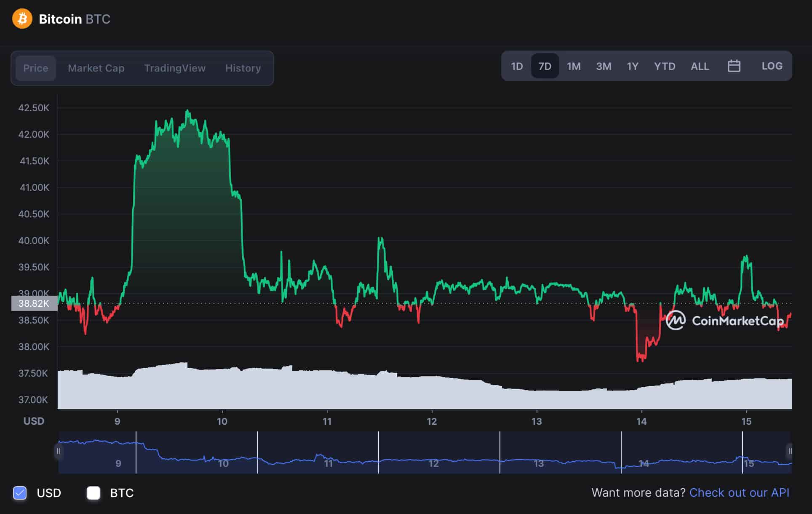This screenshot has height=514, width=812.
Task: Switch to the Price tab
Action: click(x=35, y=68)
